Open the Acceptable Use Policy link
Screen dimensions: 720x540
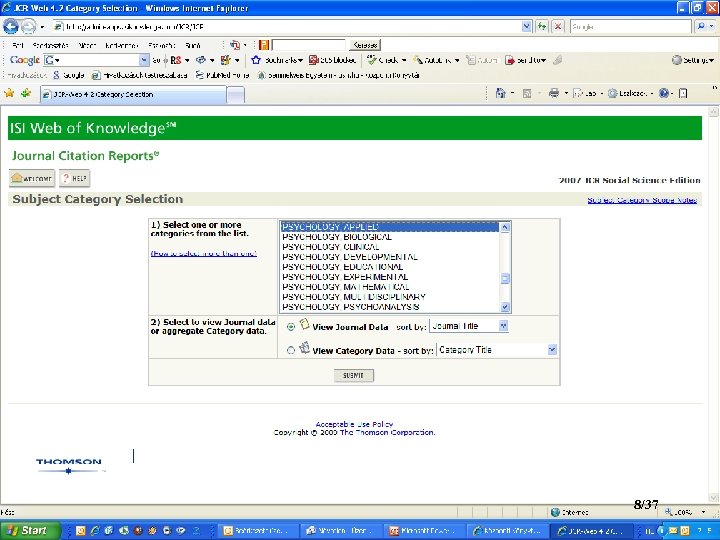tap(354, 424)
